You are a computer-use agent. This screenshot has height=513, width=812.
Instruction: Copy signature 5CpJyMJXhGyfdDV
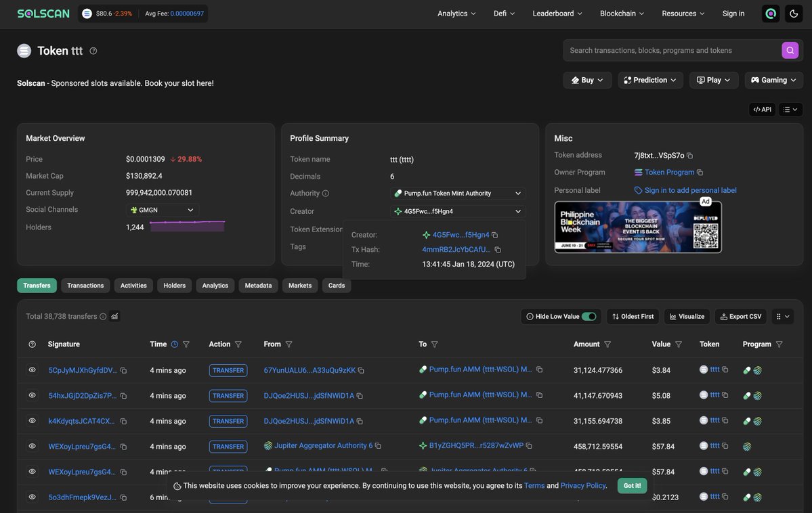[123, 371]
